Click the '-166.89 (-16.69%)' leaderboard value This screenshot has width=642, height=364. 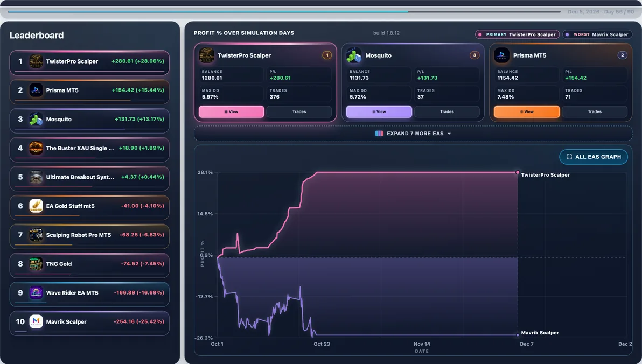tap(139, 292)
